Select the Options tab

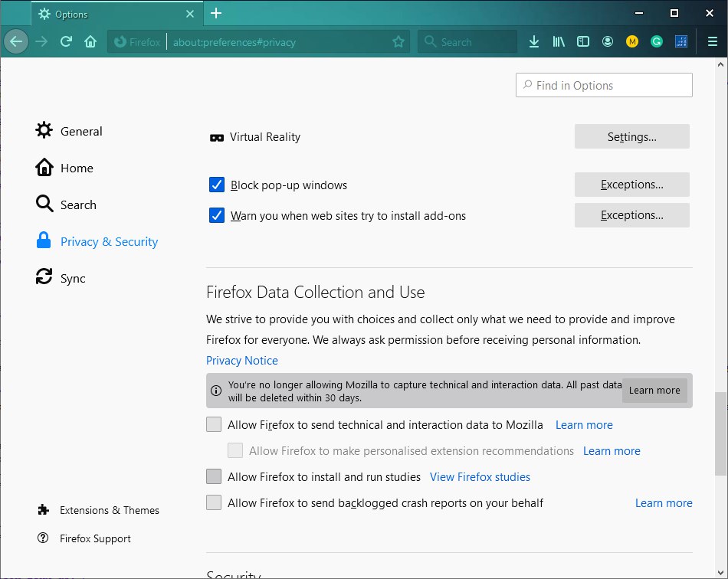click(117, 14)
